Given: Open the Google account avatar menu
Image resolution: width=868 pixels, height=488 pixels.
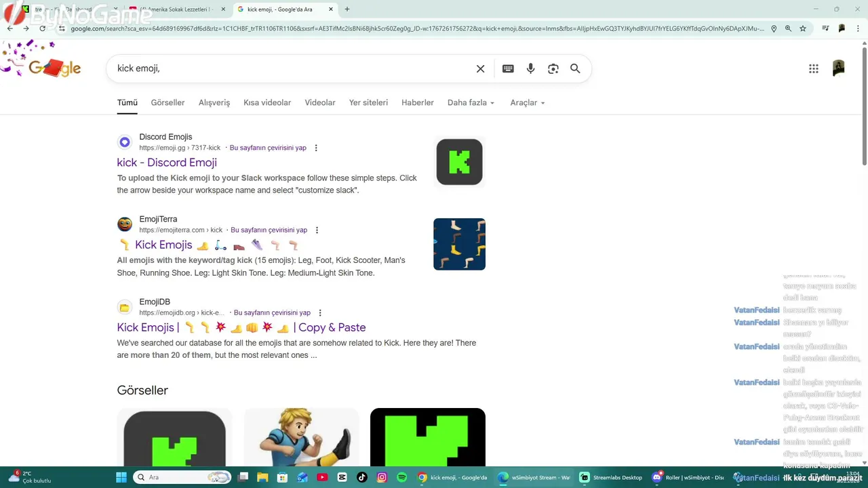Looking at the screenshot, I should coord(839,68).
